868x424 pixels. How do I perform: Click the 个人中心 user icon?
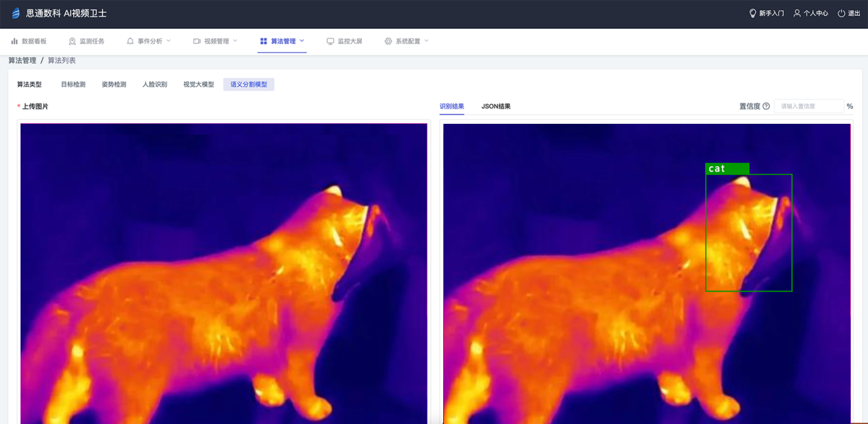point(797,13)
